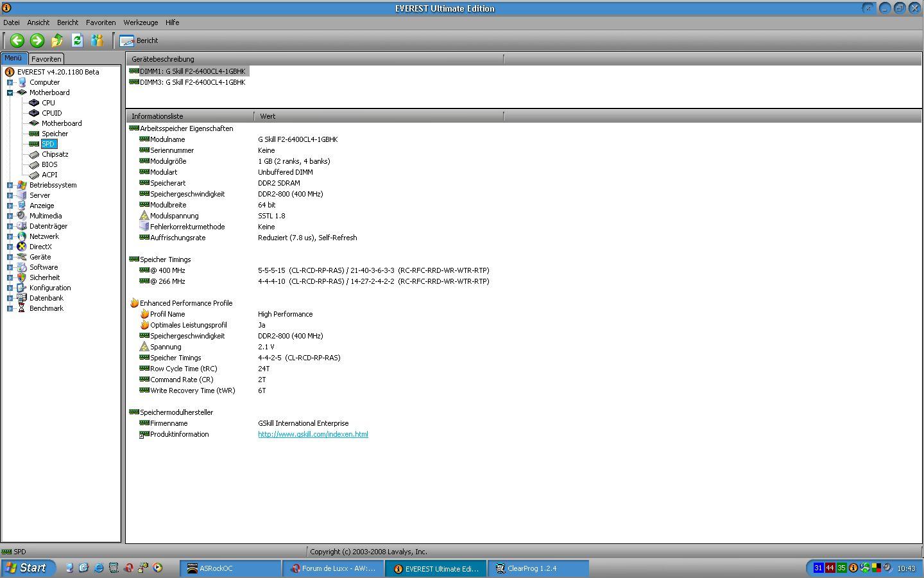The width and height of the screenshot is (924, 578).
Task: Click the Refresh toolbar icon
Action: tap(77, 40)
